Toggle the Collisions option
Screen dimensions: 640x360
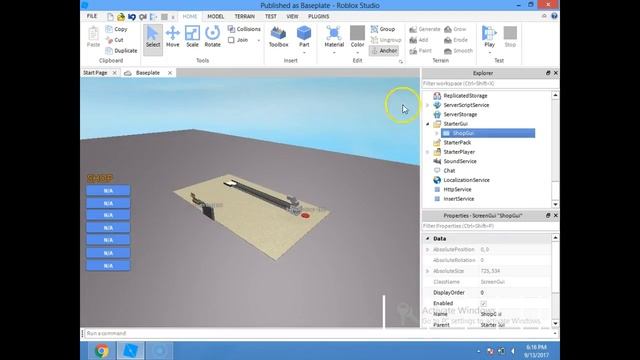244,29
